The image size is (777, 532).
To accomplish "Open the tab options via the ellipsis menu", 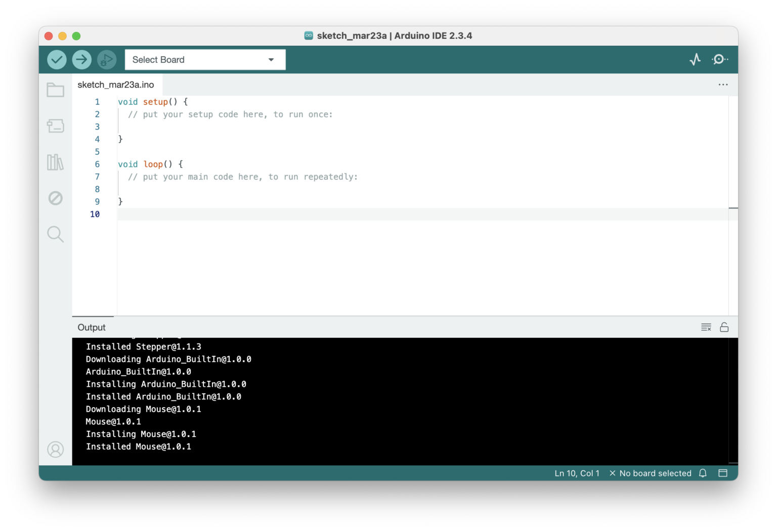I will tap(723, 84).
